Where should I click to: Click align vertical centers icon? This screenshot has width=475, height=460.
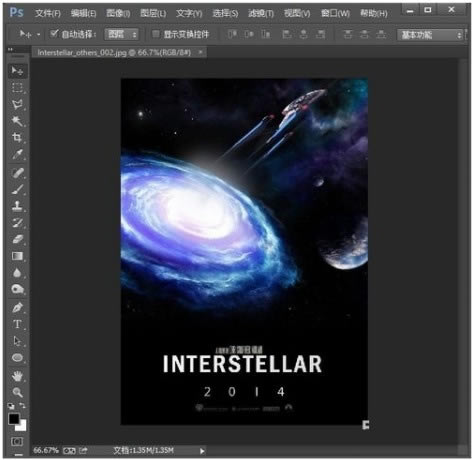tap(249, 34)
